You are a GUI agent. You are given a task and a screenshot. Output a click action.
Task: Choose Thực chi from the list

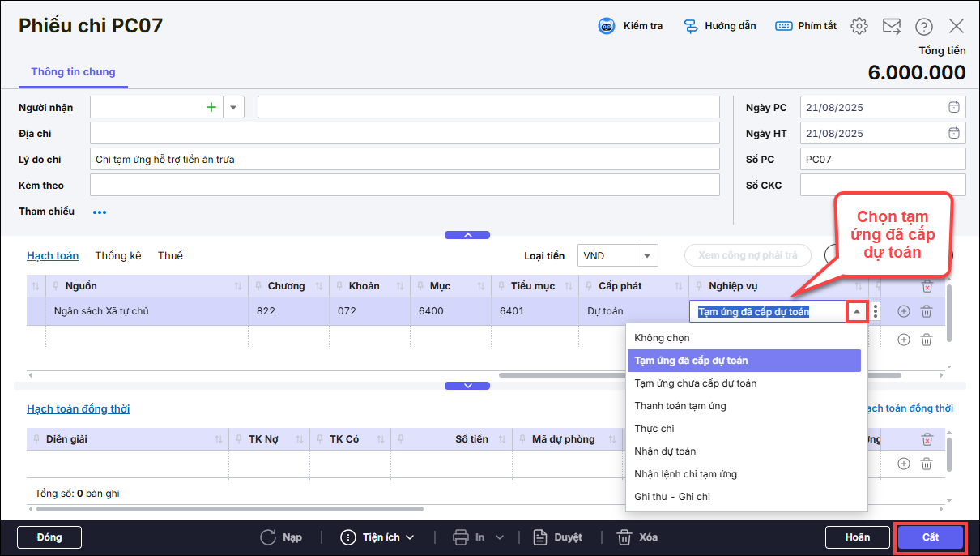[654, 429]
